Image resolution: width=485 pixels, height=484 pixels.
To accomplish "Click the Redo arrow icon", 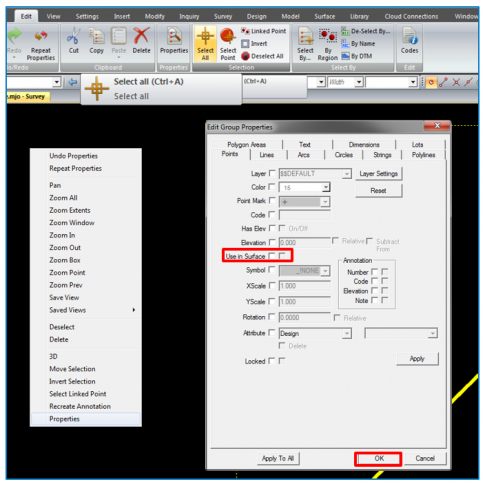I will tap(14, 36).
